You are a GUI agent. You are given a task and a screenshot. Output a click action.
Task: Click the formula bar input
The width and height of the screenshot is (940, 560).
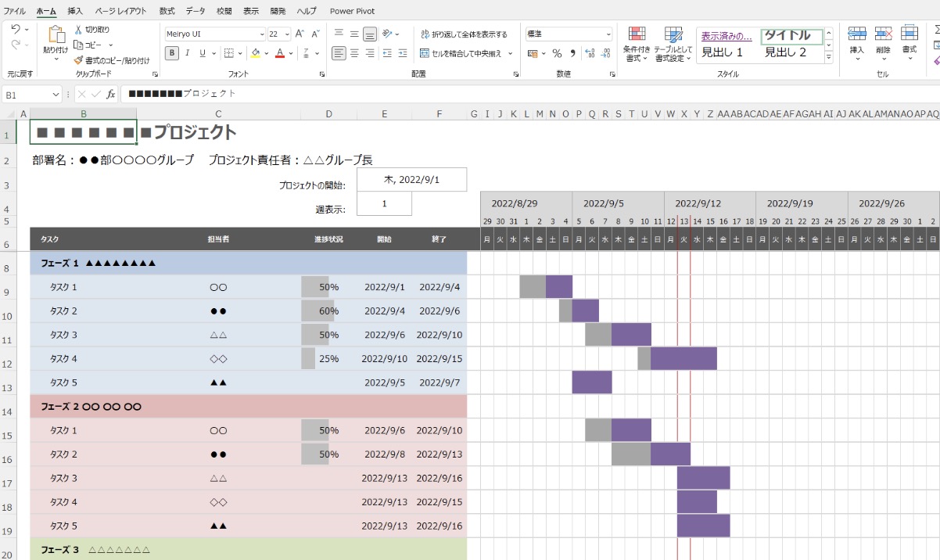click(529, 94)
